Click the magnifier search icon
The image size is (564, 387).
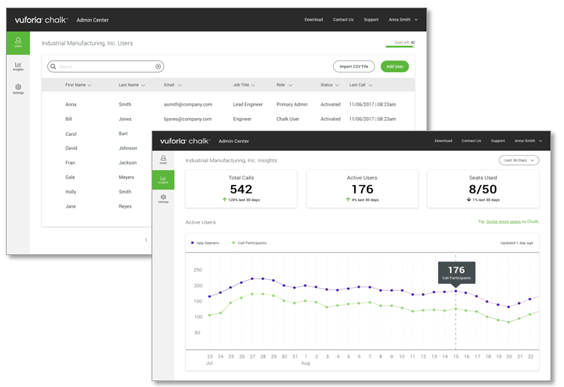(x=53, y=66)
